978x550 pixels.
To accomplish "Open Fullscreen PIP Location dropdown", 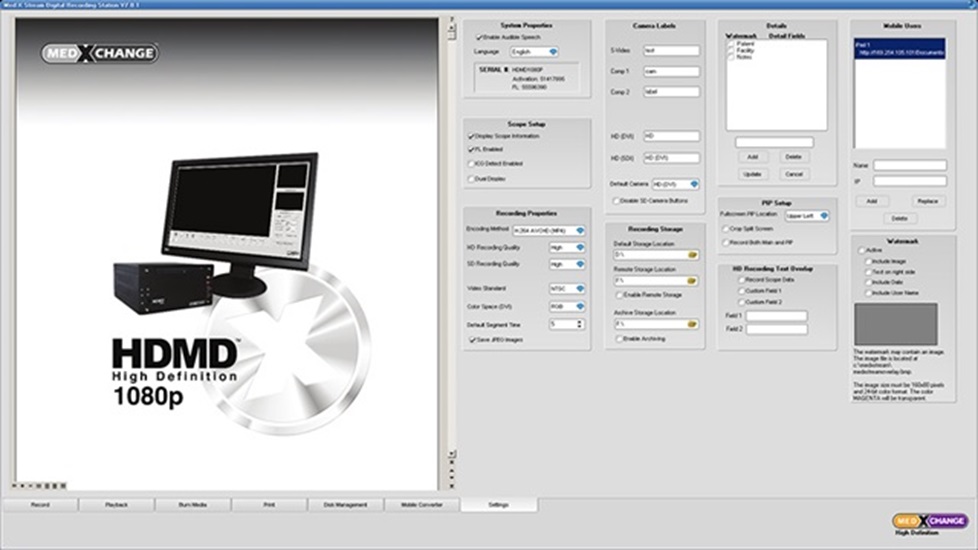I will click(807, 216).
